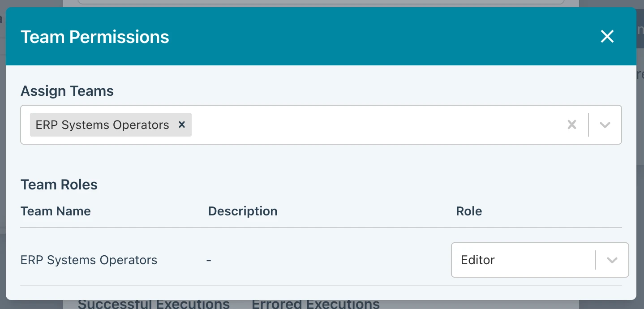Select the ERP Systems Operators table row name
This screenshot has height=309, width=644.
89,260
